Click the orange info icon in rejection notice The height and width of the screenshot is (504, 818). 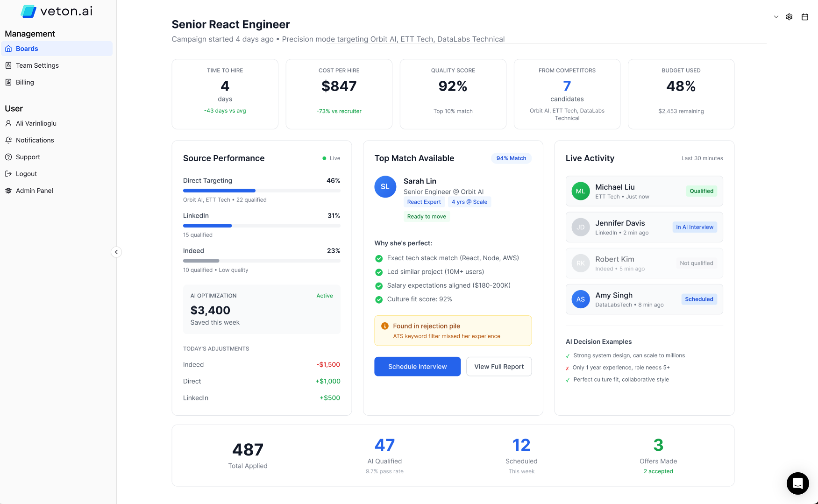click(385, 326)
